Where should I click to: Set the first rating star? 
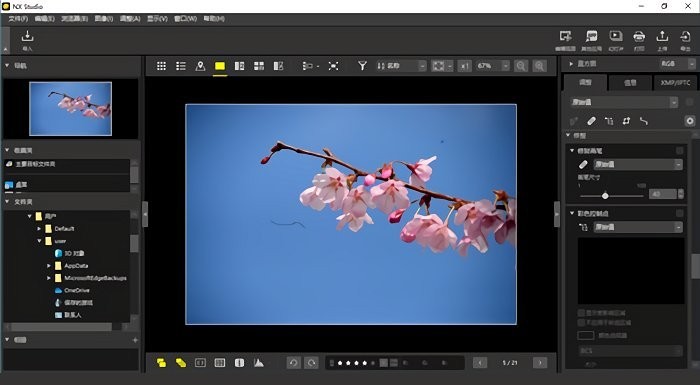[x=340, y=363]
